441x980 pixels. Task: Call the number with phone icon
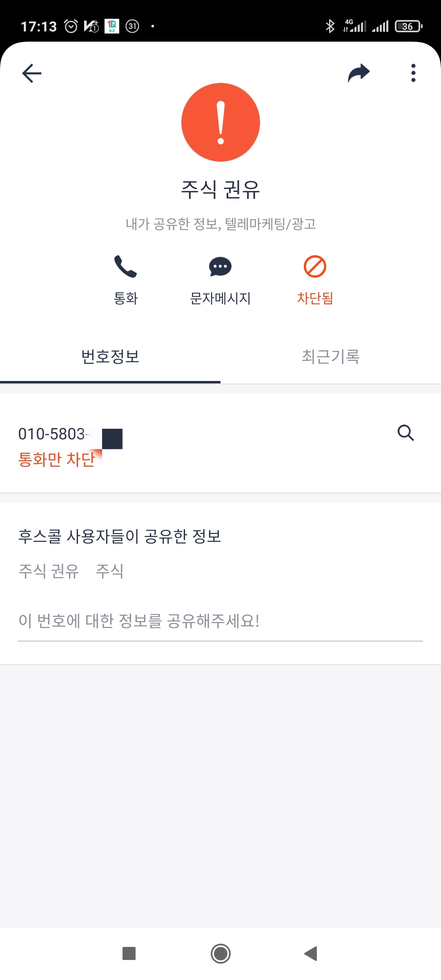coord(125,267)
